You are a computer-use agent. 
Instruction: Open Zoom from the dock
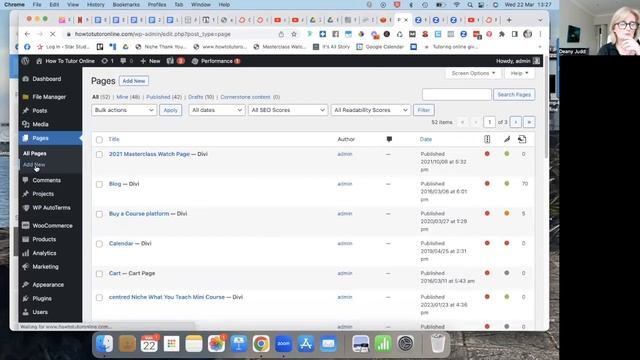click(x=283, y=344)
